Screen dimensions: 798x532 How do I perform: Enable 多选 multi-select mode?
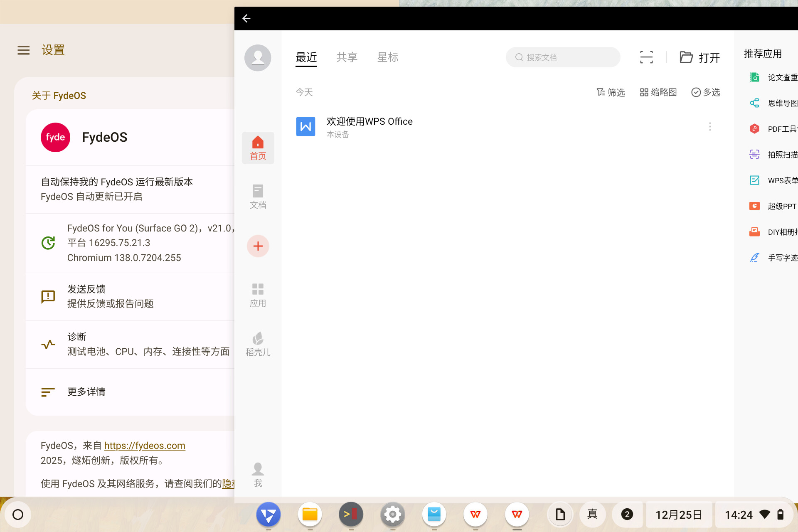706,92
